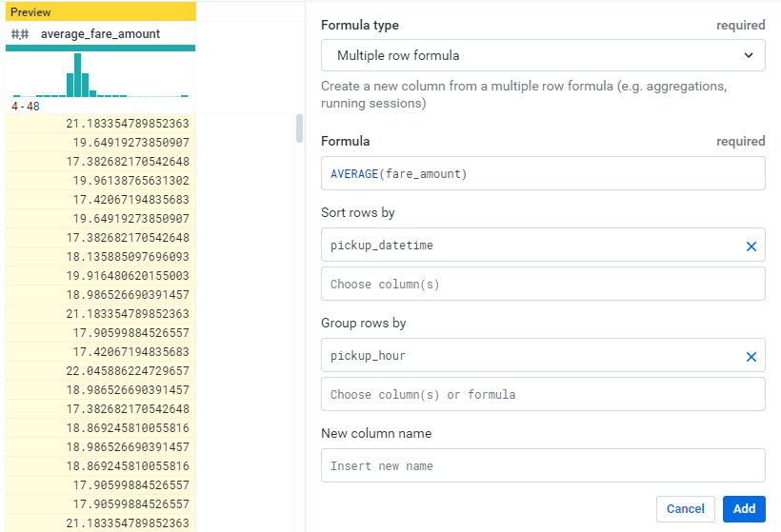This screenshot has width=781, height=532.
Task: Remove pickup_datetime from Sort rows by
Action: click(x=751, y=246)
